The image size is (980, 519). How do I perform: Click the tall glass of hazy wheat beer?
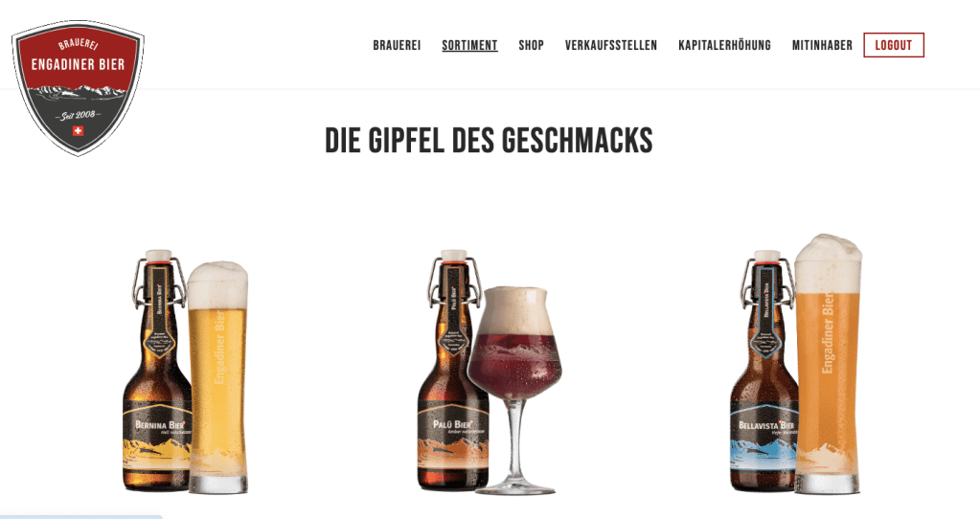[x=828, y=364]
